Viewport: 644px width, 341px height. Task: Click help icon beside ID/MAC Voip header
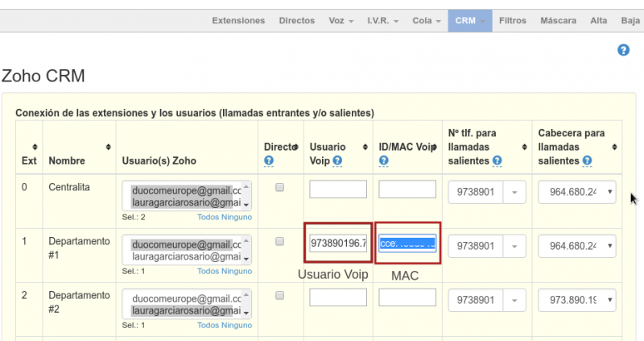pyautogui.click(x=384, y=161)
